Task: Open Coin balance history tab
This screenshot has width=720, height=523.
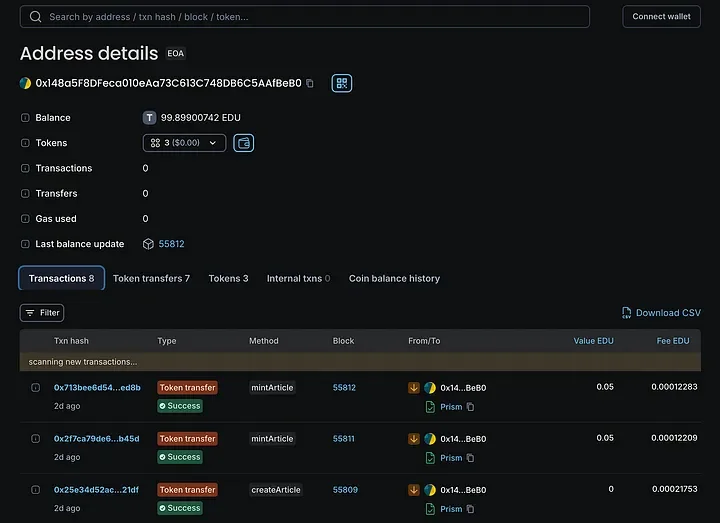Action: 394,278
